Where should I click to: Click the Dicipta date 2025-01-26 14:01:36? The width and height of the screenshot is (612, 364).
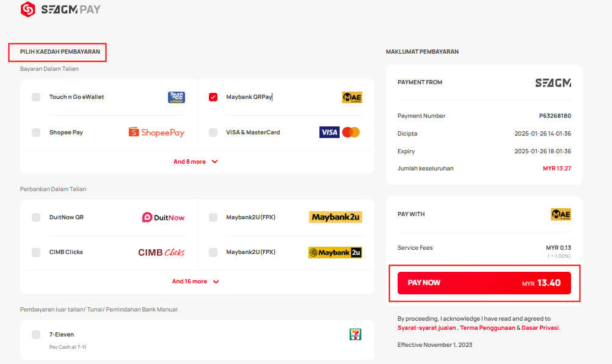pyautogui.click(x=542, y=133)
